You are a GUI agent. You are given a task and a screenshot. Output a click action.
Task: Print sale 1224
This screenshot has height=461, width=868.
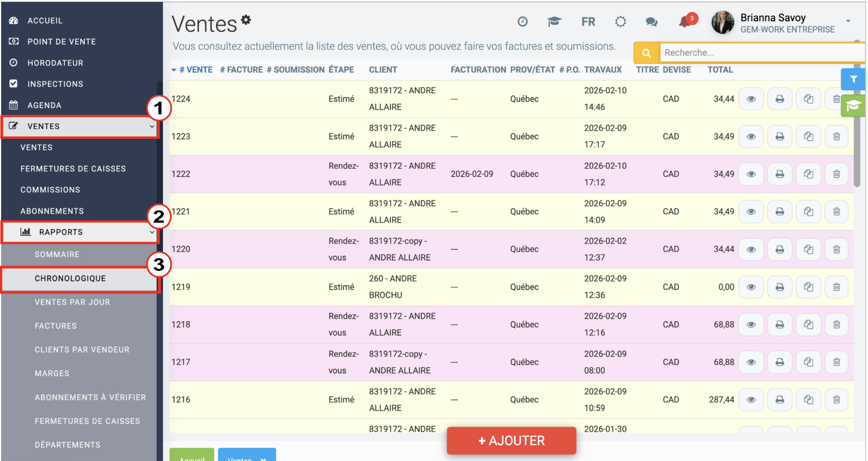780,99
